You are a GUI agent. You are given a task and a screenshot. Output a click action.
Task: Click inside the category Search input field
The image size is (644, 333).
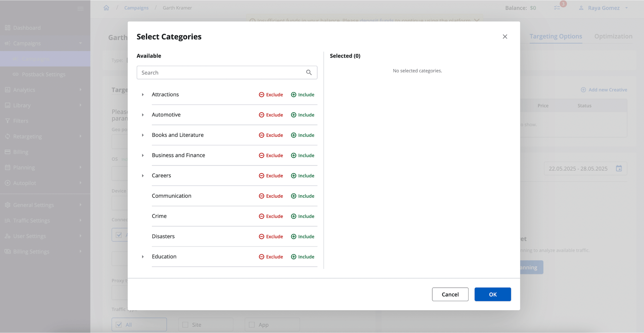tap(220, 73)
